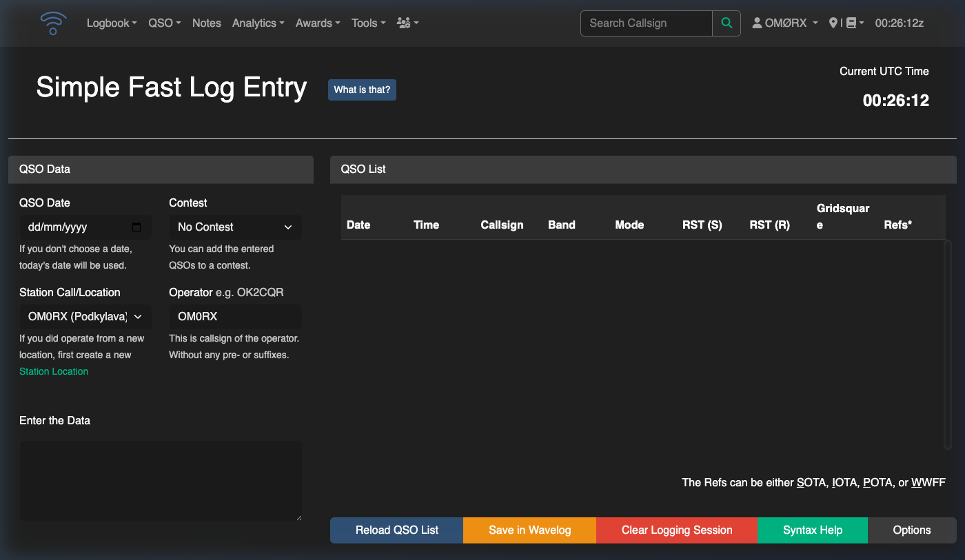Expand the Station Call/Location selector
Image resolution: width=965 pixels, height=560 pixels.
point(85,316)
